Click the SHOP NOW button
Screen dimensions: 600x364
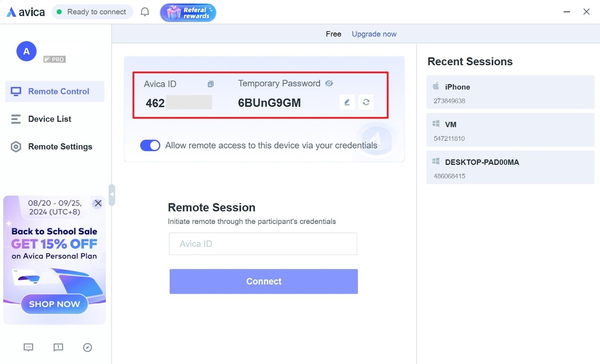click(x=54, y=304)
